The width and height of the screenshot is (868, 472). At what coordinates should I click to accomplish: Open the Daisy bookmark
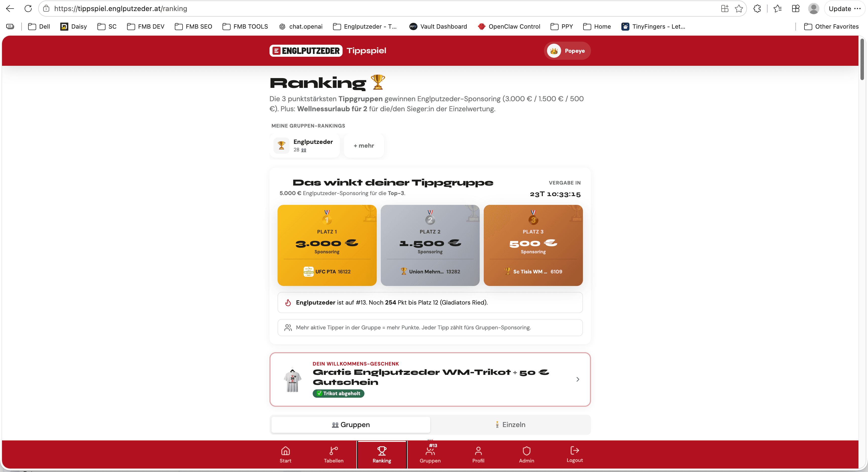[x=73, y=27]
